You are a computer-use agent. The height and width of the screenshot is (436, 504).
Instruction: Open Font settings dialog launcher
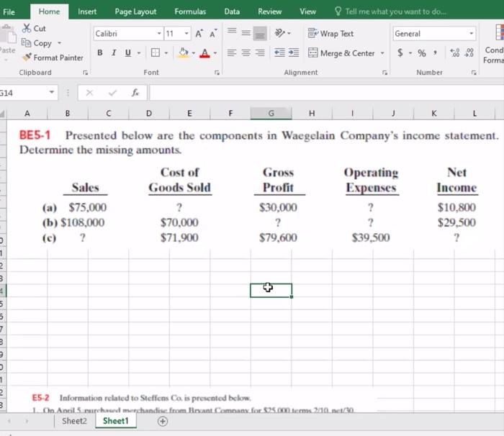[x=217, y=73]
